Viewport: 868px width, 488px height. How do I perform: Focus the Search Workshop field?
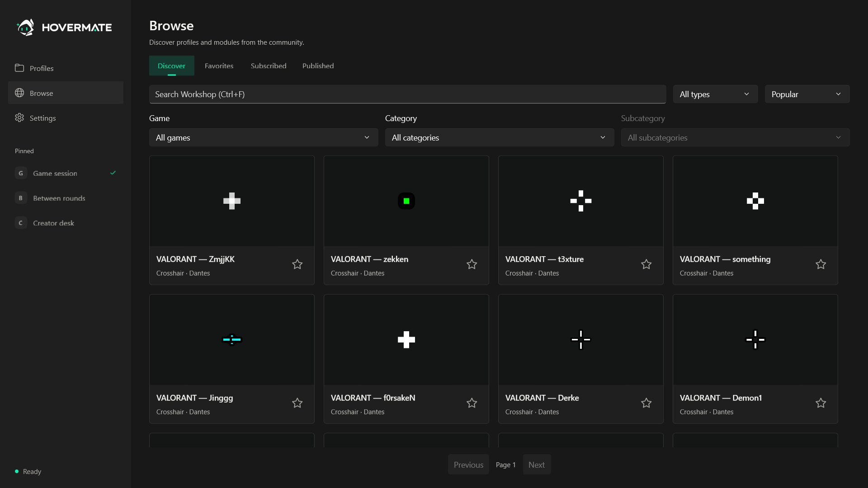tap(407, 94)
